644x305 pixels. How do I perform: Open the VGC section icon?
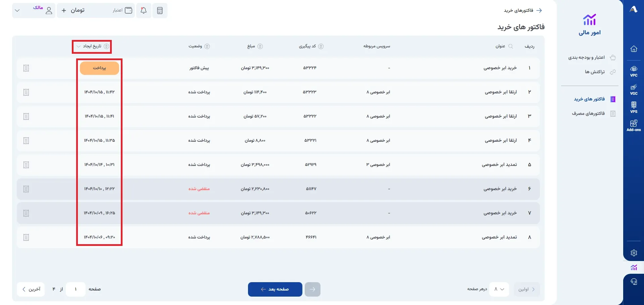coord(634,89)
